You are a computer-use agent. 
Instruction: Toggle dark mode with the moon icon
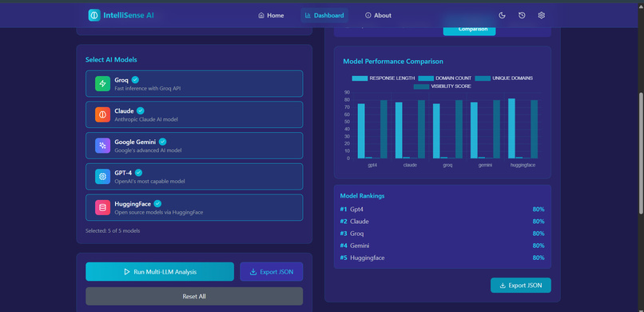tap(502, 15)
